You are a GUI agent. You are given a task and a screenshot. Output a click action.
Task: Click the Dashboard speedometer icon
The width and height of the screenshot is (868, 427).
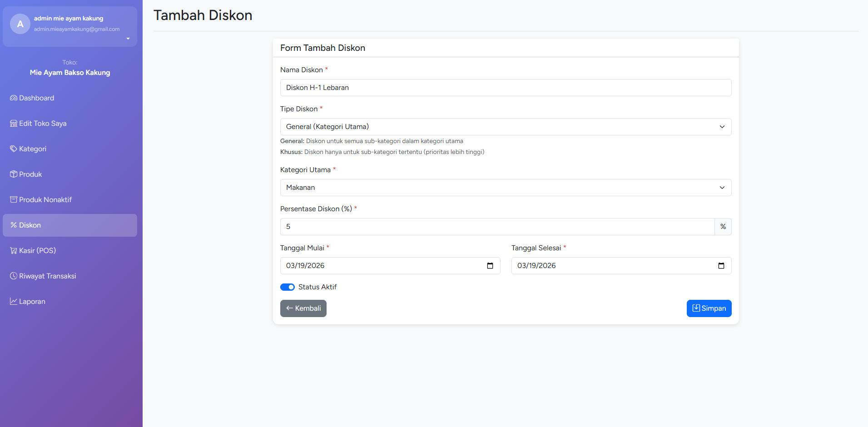click(x=14, y=98)
